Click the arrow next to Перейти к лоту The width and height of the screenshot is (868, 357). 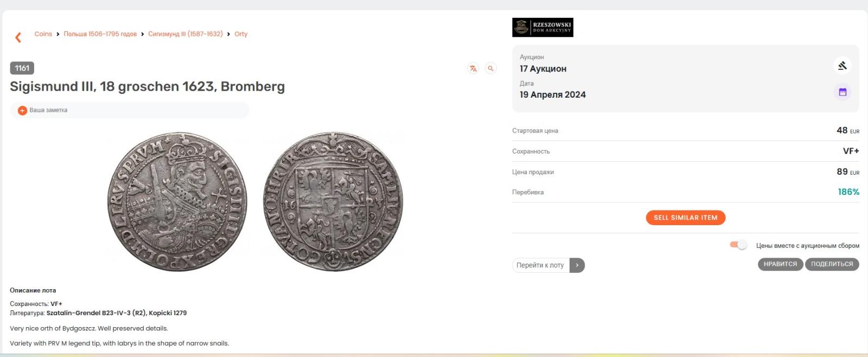tap(577, 265)
